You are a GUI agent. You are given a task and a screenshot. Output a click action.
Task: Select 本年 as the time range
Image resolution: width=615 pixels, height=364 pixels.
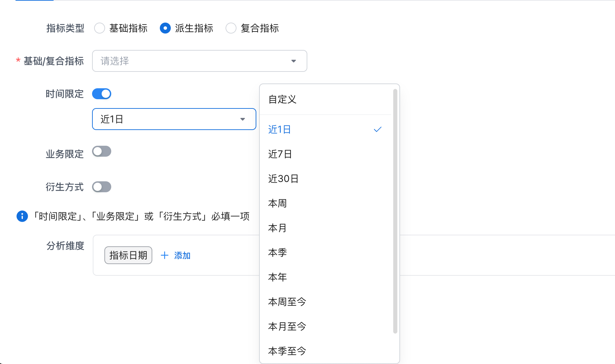[278, 277]
